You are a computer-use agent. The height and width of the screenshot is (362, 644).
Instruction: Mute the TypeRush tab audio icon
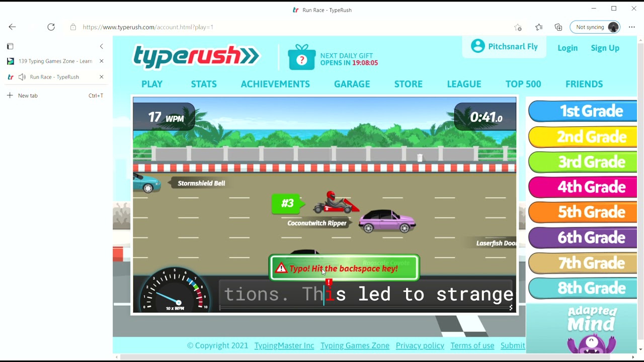point(22,77)
